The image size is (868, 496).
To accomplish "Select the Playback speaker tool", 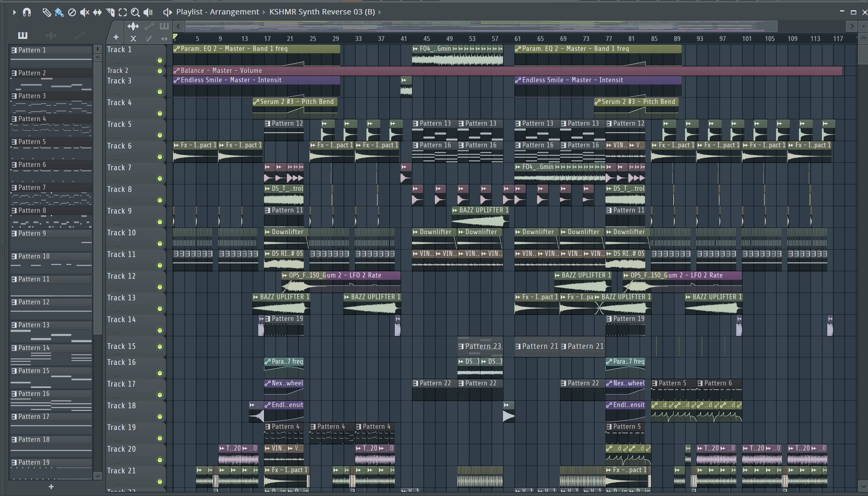I will point(148,12).
